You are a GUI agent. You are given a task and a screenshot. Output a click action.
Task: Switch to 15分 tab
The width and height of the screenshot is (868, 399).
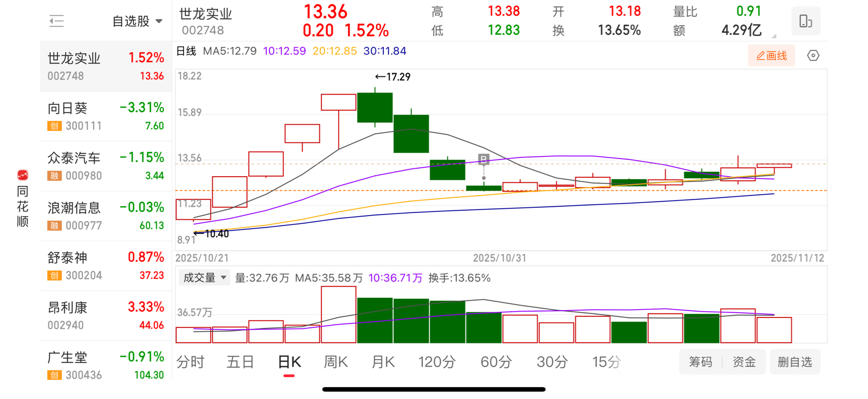(x=606, y=362)
